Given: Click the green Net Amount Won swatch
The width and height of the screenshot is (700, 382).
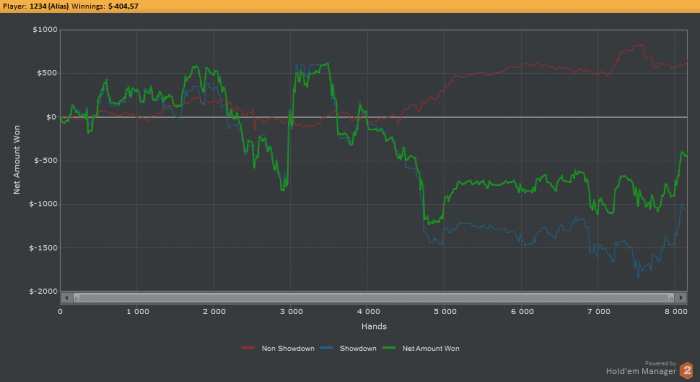Looking at the screenshot, I should click(389, 348).
